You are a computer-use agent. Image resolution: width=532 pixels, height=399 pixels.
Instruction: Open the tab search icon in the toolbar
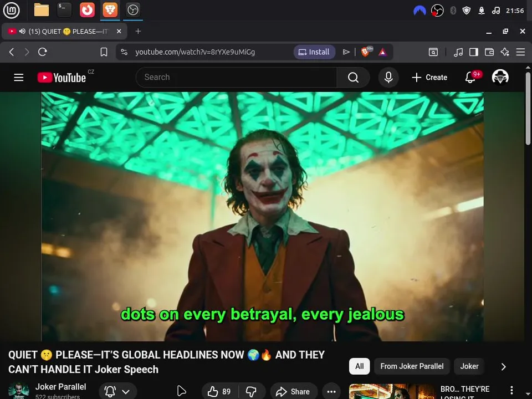[x=433, y=52]
